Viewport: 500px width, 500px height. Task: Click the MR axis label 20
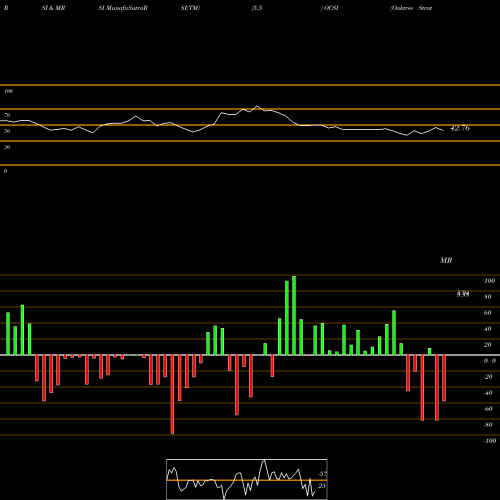pyautogui.click(x=488, y=345)
